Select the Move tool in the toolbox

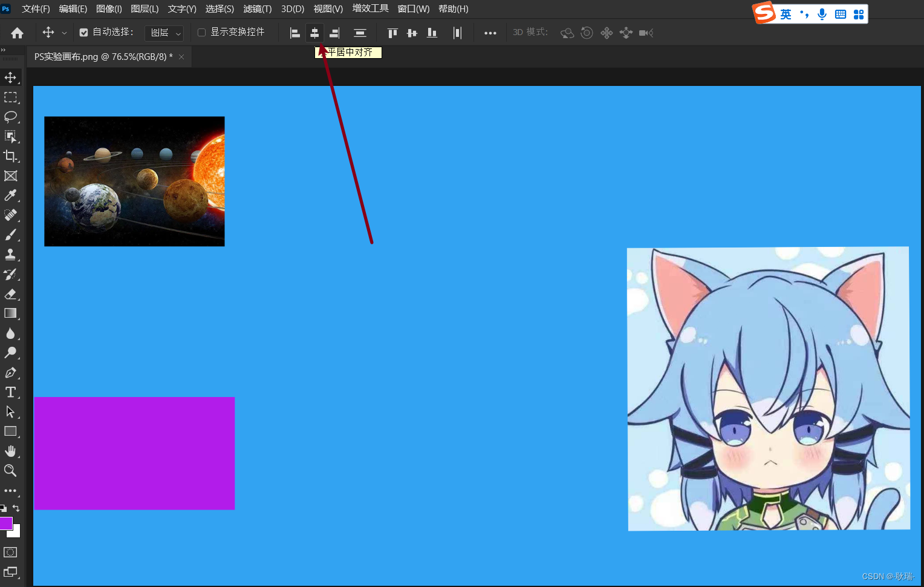pos(10,77)
